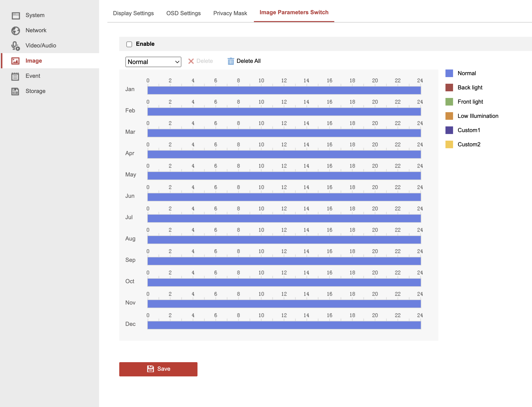Tick the Enable checkbox
The height and width of the screenshot is (407, 532).
pyautogui.click(x=129, y=44)
